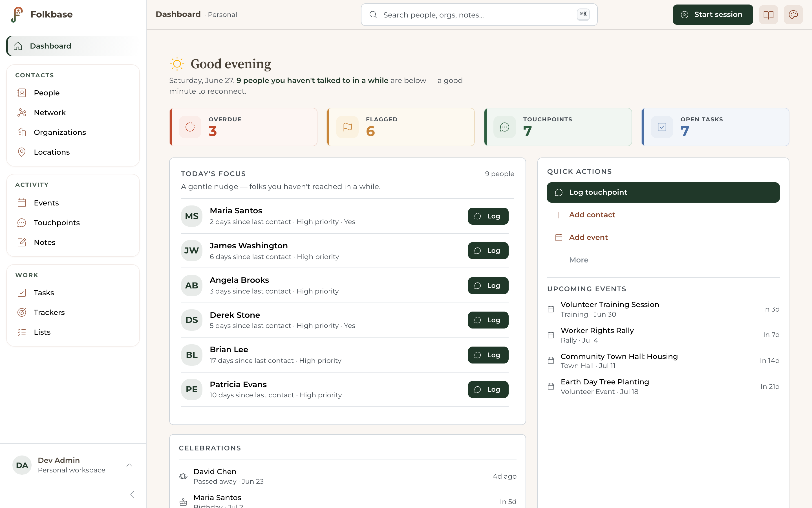This screenshot has width=812, height=508.
Task: Collapse the sidebar with the left chevron
Action: pyautogui.click(x=132, y=494)
